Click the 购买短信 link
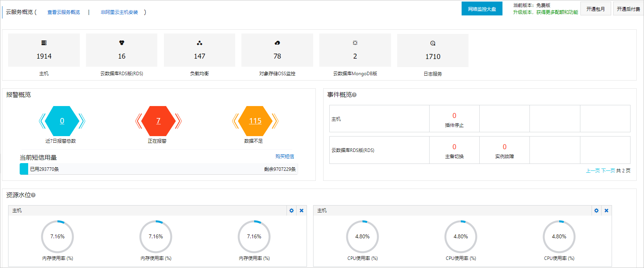This screenshot has width=644, height=268. (285, 157)
